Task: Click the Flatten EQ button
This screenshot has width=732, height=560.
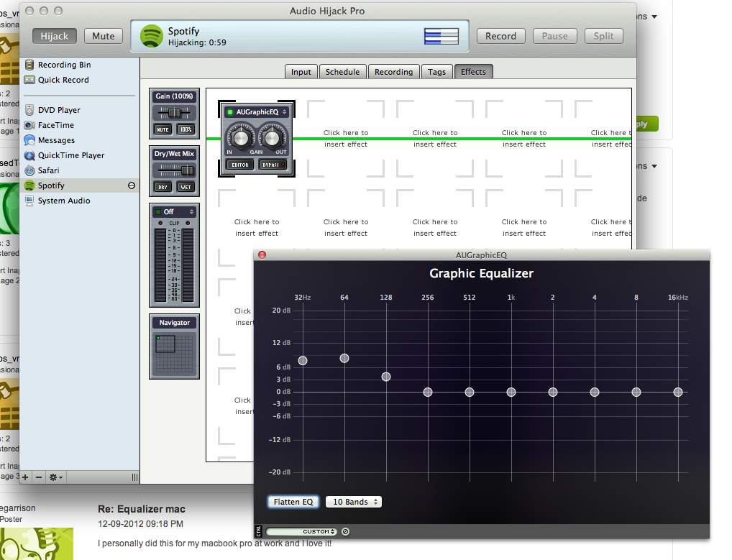Action: 293,502
